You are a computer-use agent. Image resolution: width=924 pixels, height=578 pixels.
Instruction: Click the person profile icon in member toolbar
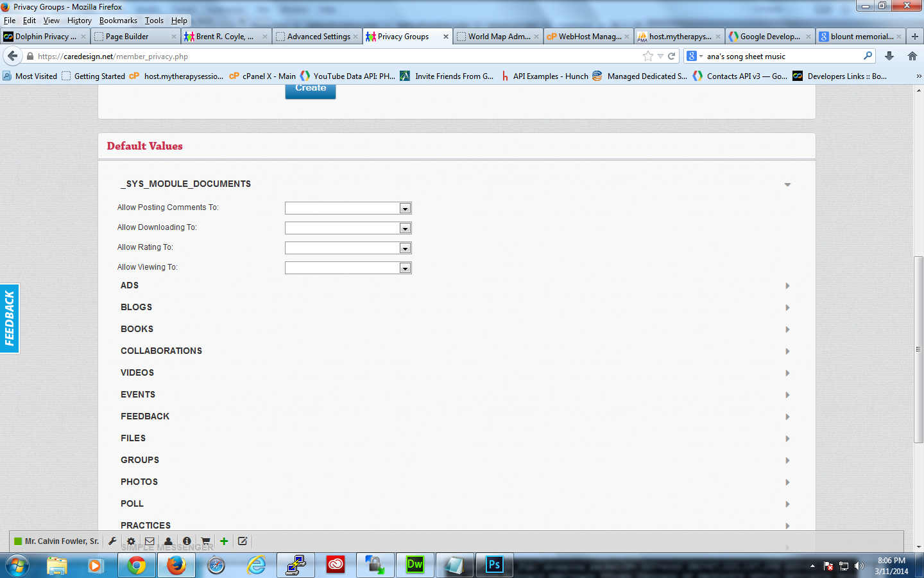168,541
